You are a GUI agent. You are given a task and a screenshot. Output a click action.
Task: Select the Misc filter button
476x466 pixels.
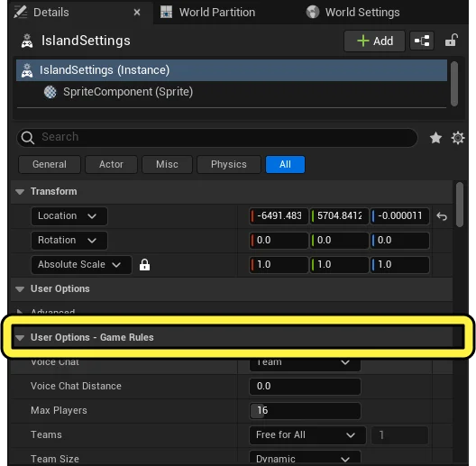click(x=167, y=165)
